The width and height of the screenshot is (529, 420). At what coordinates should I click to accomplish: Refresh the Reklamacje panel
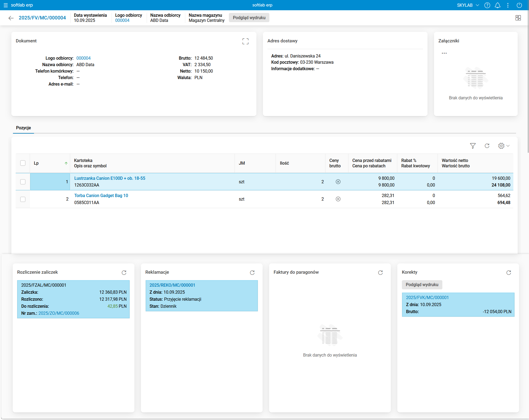click(x=252, y=273)
